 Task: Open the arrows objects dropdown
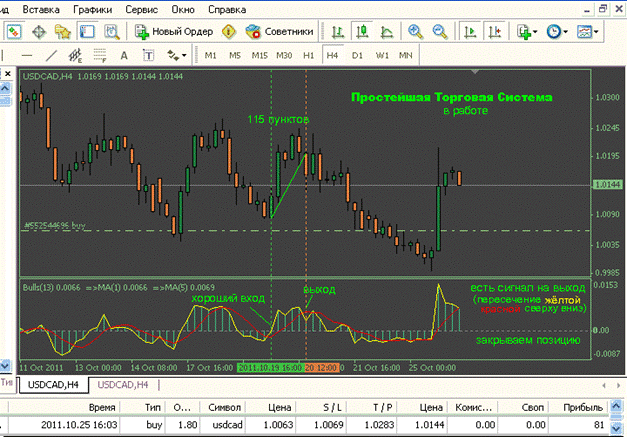coord(176,56)
